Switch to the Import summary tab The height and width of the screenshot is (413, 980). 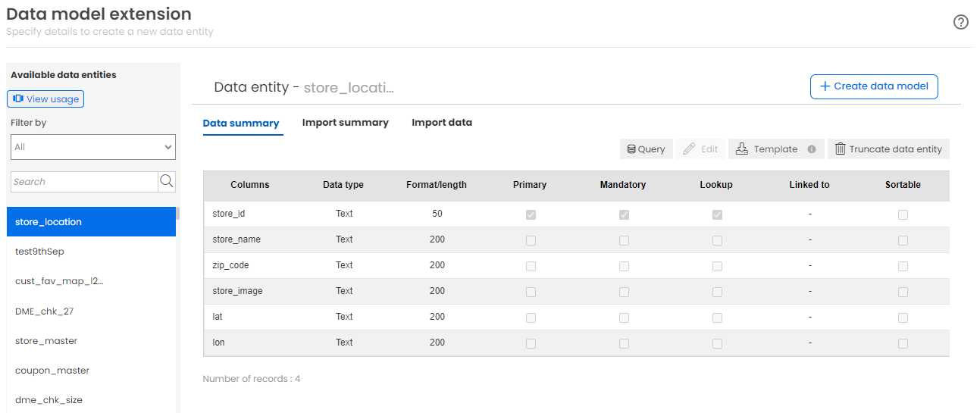346,123
